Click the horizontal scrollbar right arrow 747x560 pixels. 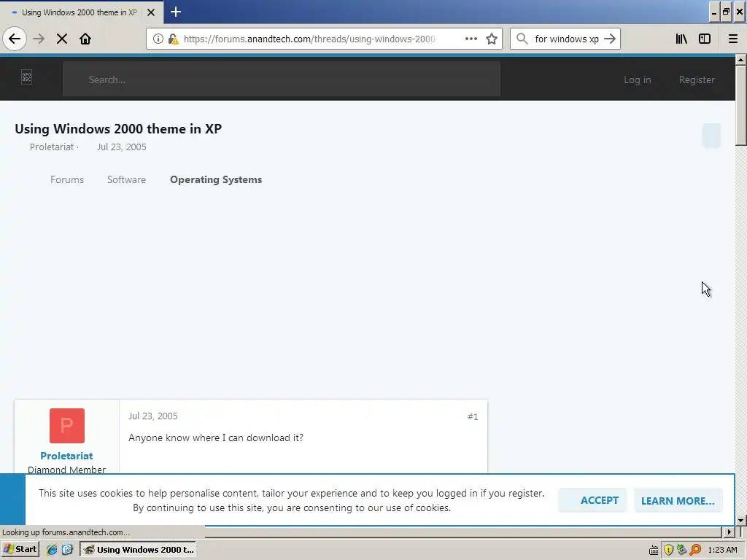pos(729,532)
